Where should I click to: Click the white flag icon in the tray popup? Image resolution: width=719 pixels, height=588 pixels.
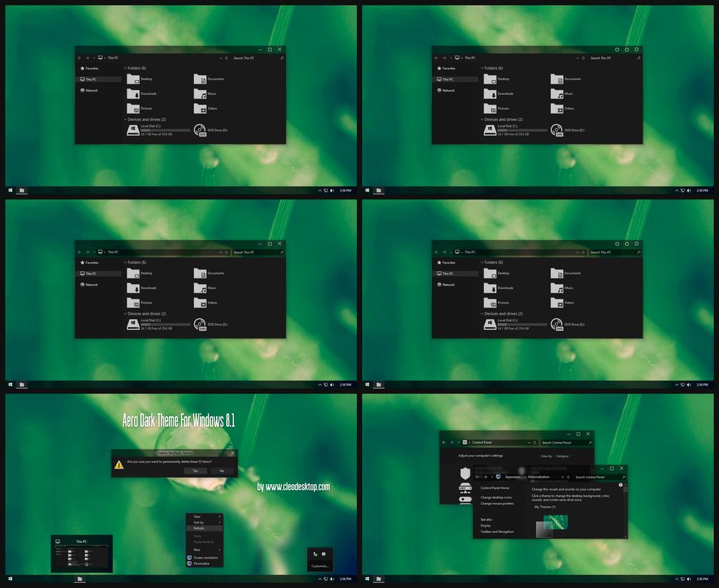324,554
